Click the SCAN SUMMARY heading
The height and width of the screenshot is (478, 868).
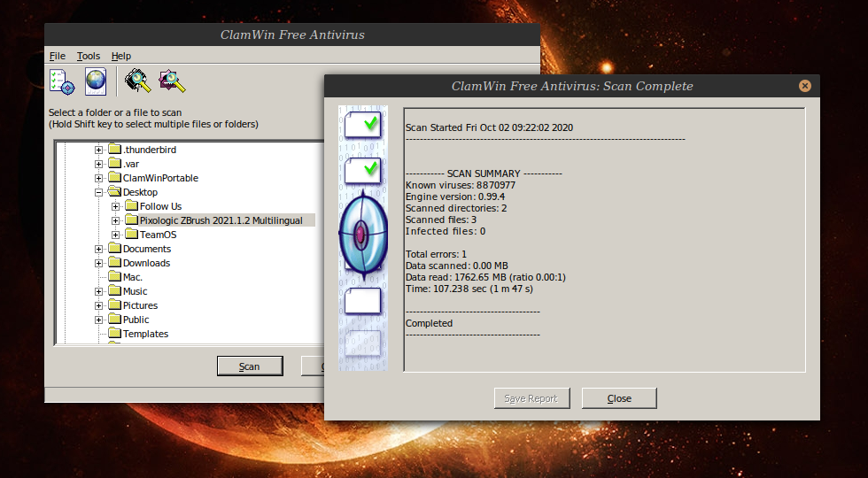[484, 173]
